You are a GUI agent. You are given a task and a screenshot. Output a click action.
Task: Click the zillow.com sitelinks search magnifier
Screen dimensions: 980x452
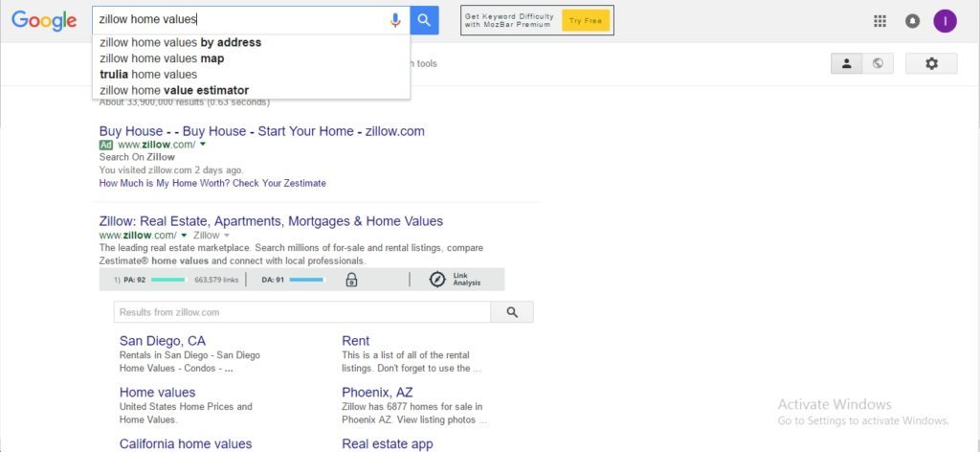513,312
